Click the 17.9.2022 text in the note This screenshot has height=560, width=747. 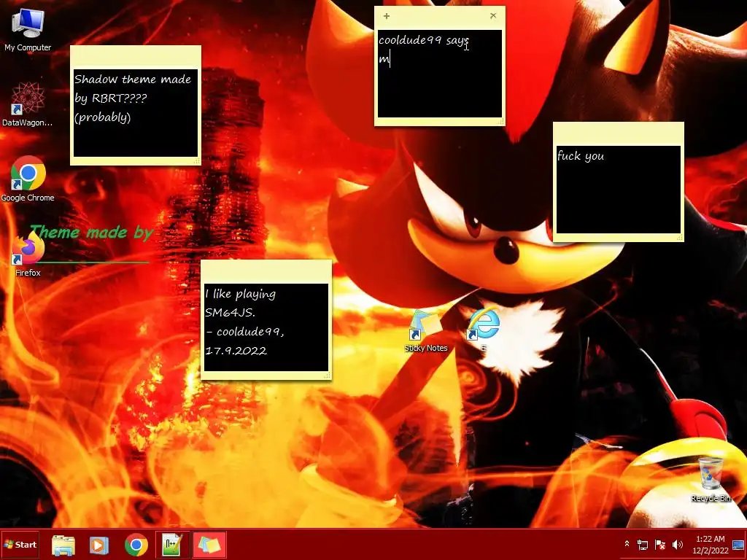(236, 351)
